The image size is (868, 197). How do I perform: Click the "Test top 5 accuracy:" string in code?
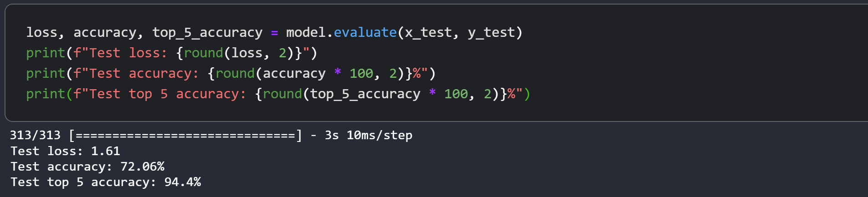(168, 94)
